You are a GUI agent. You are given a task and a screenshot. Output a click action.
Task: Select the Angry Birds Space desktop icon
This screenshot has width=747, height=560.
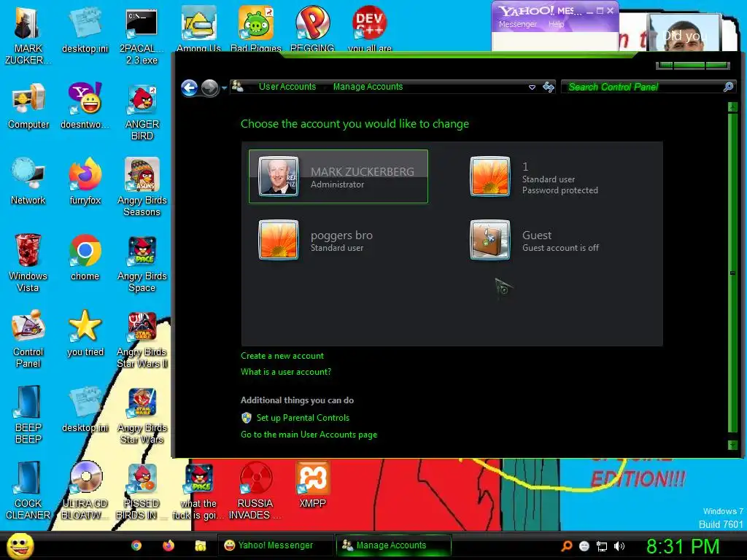point(142,262)
